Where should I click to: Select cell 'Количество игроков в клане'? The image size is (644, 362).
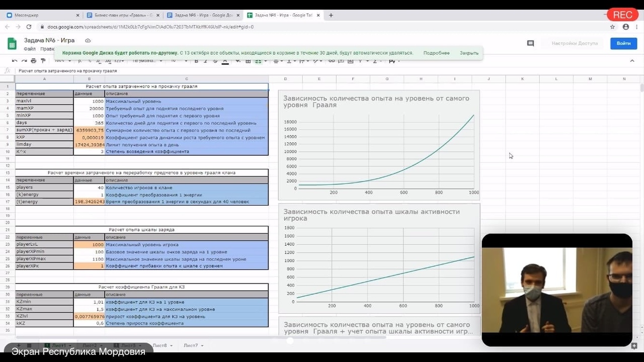coord(187,187)
